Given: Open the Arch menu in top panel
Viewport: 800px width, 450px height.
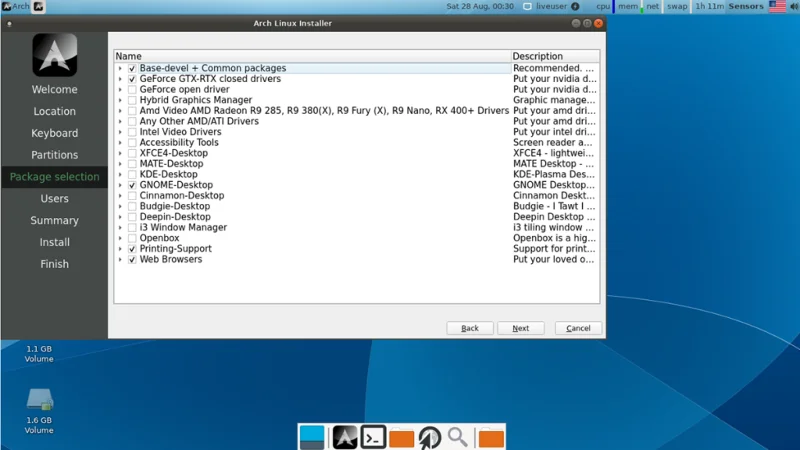Looking at the screenshot, I should point(16,7).
